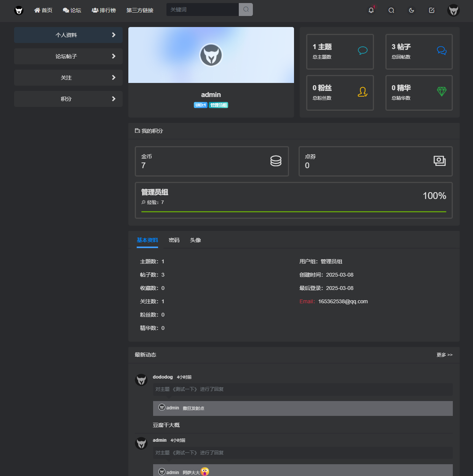Click the compose post pencil icon
Viewport: 473px width, 476px height.
(431, 10)
